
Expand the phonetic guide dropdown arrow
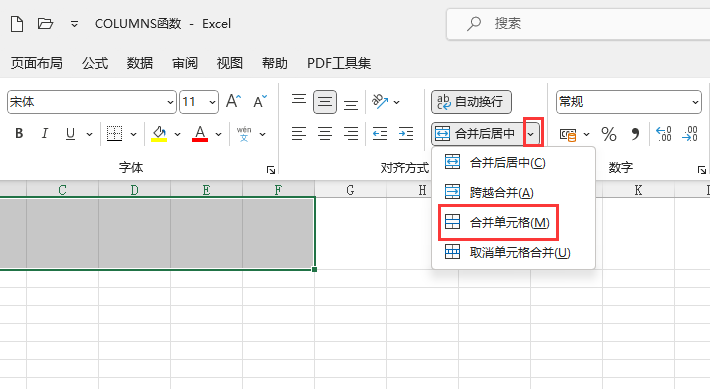click(x=263, y=134)
